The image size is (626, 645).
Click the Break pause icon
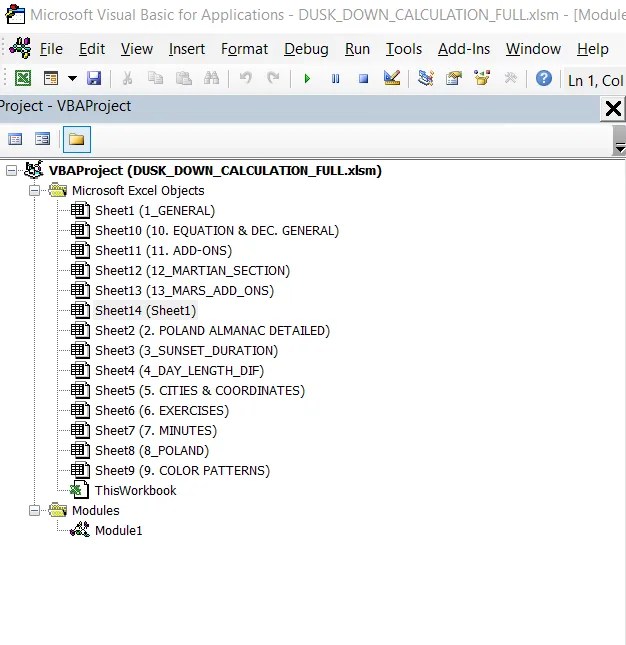pos(336,78)
